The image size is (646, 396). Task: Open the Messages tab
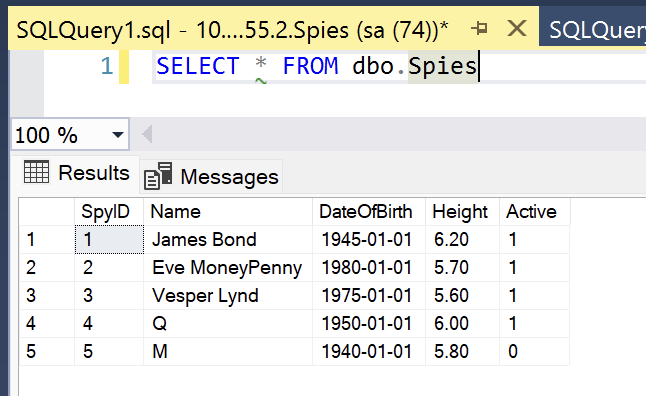(x=211, y=177)
